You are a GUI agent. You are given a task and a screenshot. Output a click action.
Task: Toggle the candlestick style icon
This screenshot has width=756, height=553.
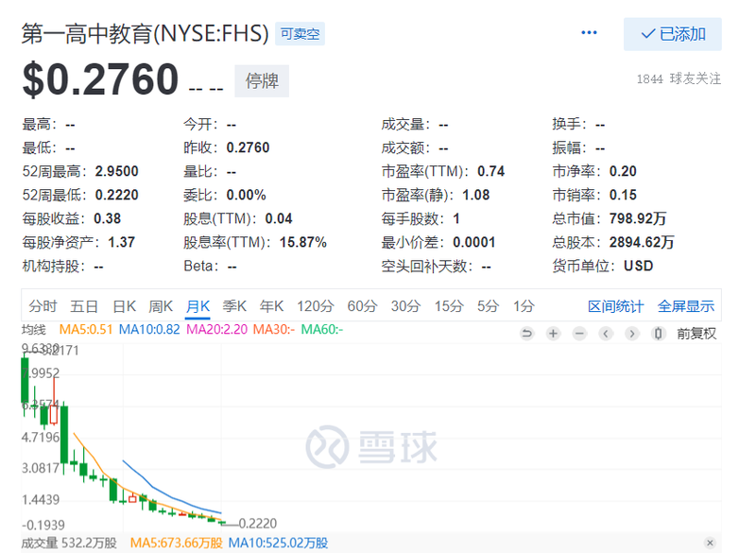coord(659,333)
